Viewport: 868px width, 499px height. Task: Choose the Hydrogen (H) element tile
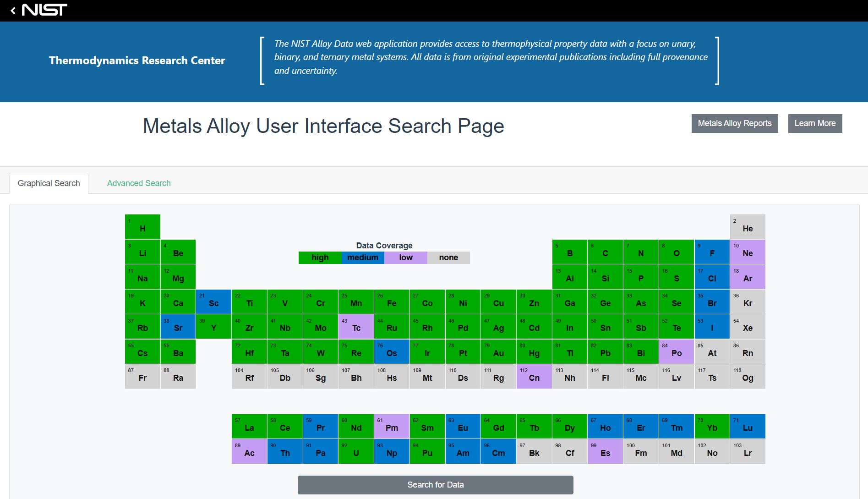(x=142, y=227)
